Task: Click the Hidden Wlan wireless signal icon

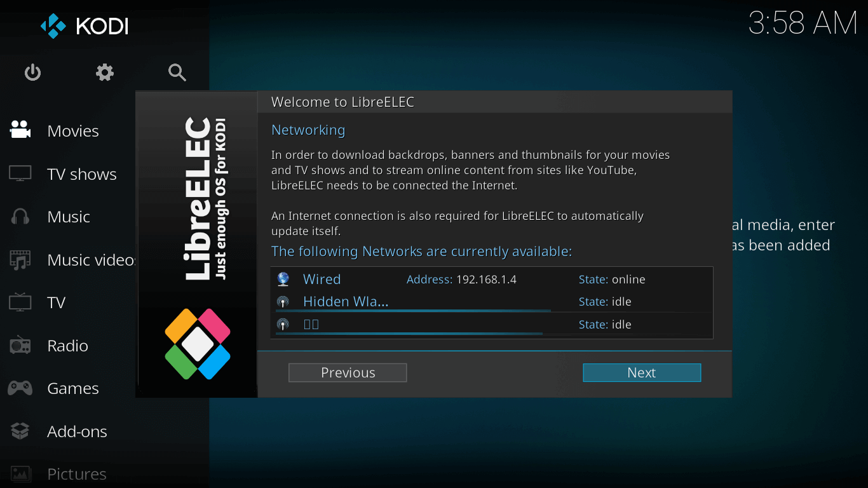Action: click(283, 302)
